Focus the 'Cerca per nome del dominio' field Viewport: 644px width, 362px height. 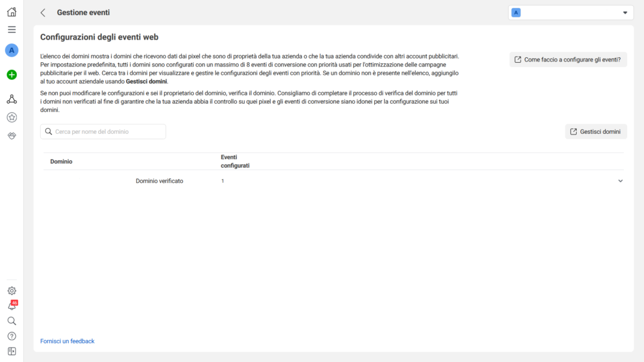[103, 132]
